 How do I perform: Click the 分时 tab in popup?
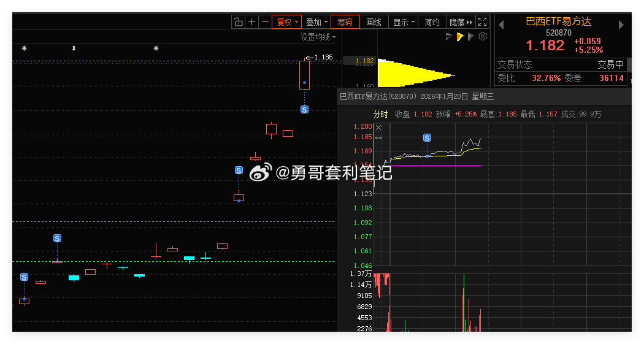380,114
